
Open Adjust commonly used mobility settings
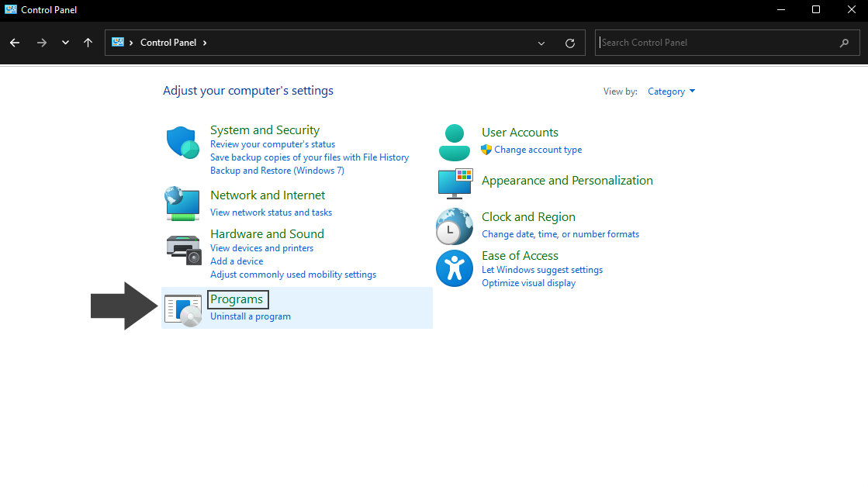(293, 275)
